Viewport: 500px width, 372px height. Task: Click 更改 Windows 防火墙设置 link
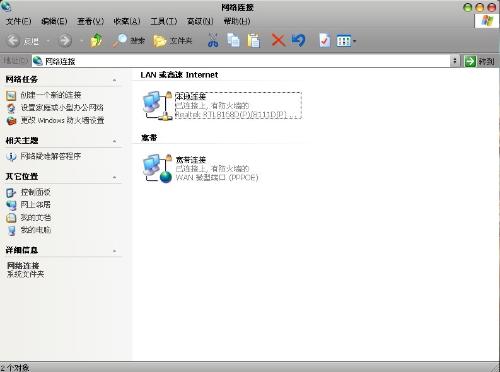(62, 120)
